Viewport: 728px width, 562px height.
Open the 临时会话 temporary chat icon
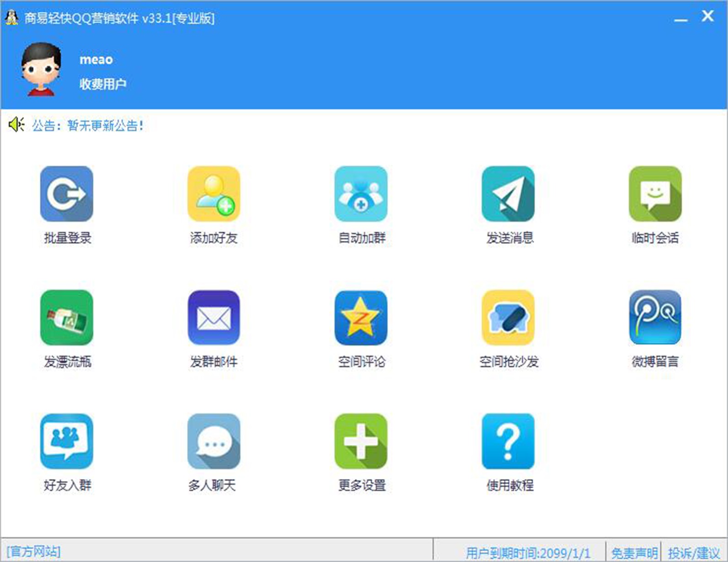click(655, 194)
